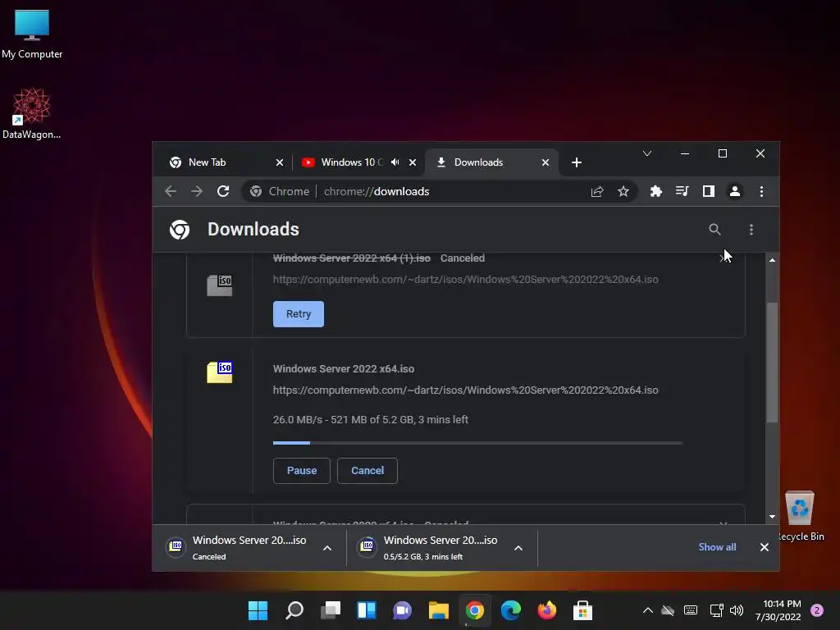
Task: Click the canceled ISO file icon
Action: tap(220, 285)
